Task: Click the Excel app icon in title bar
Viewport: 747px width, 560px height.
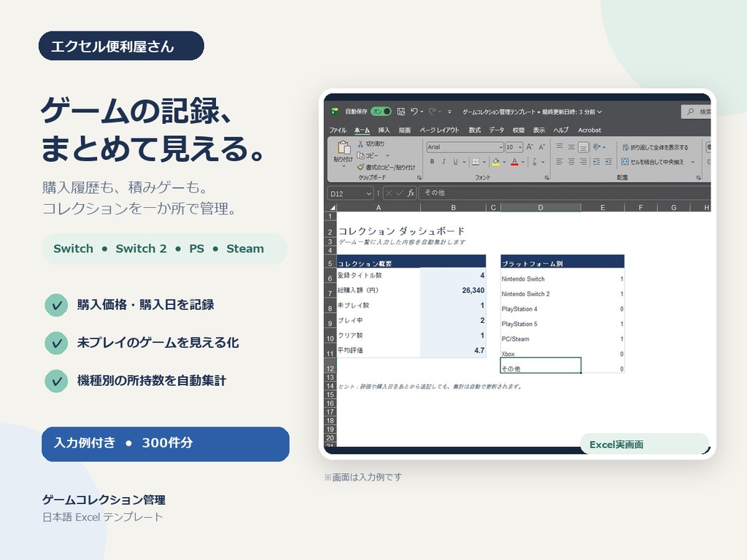Action: click(334, 112)
